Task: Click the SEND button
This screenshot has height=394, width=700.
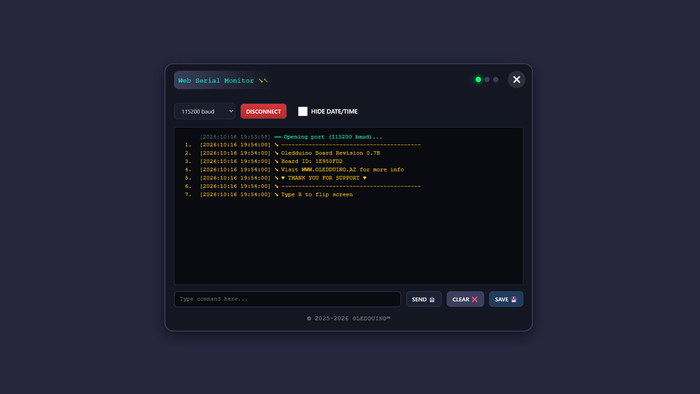Action: click(x=424, y=299)
